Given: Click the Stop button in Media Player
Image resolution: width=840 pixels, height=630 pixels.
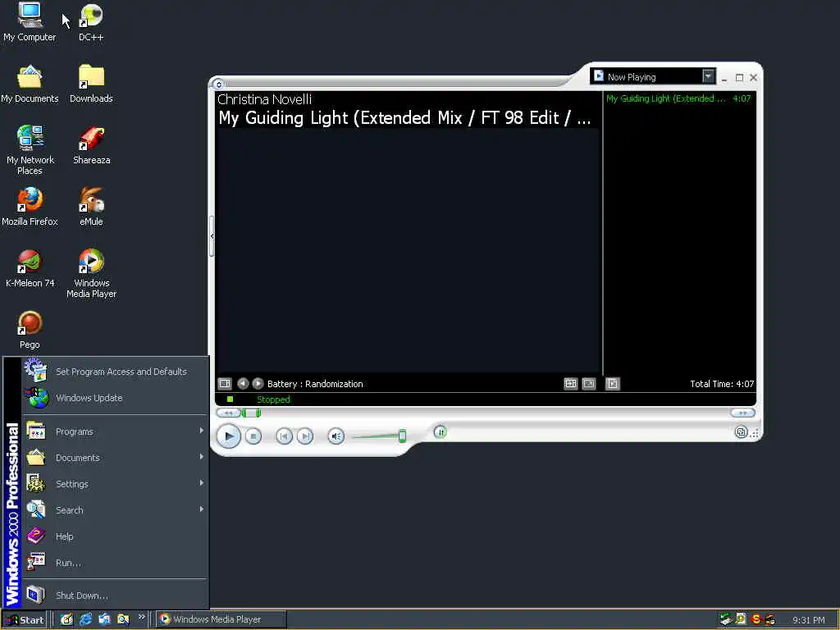Looking at the screenshot, I should 253,436.
